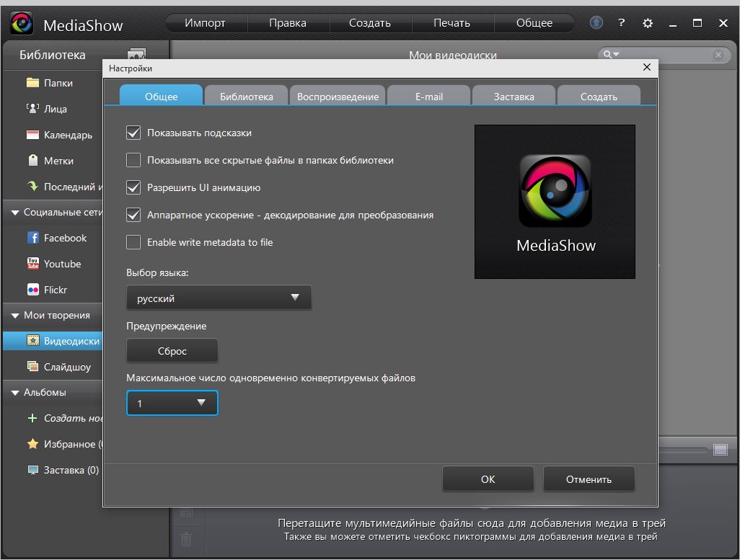The image size is (740, 560).
Task: Check Enable write metadata to file
Action: point(133,243)
